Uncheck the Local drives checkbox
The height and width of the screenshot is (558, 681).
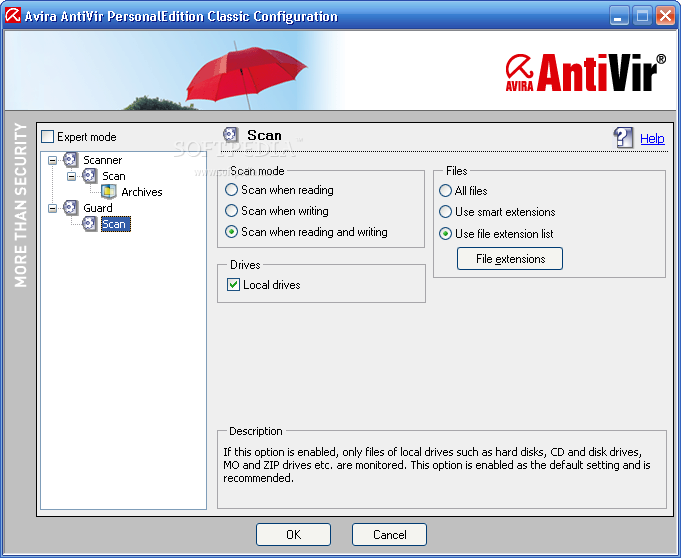234,285
